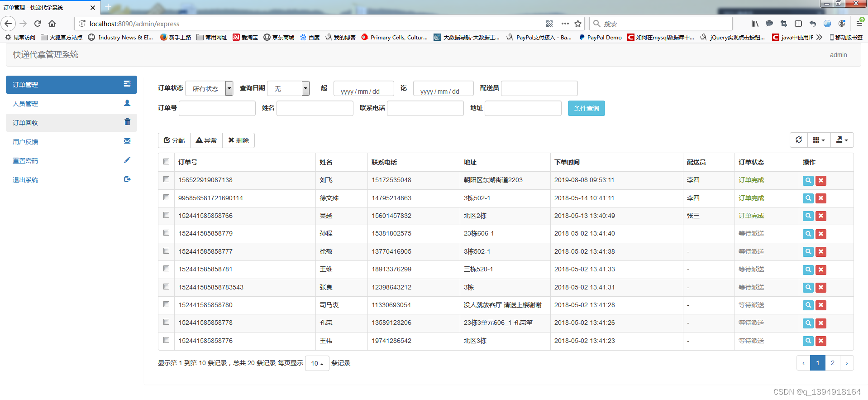Open 订单管理 in the sidebar
868x400 pixels.
(72, 85)
